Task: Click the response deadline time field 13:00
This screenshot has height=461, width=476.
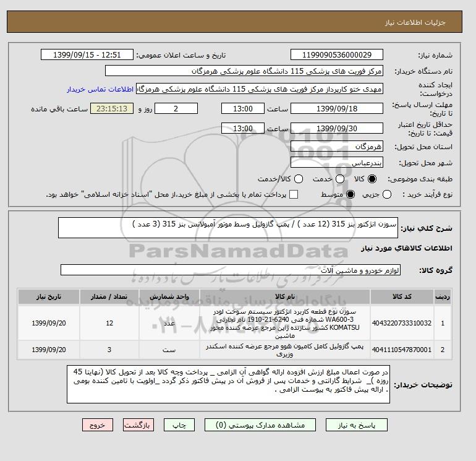Action: 243,108
